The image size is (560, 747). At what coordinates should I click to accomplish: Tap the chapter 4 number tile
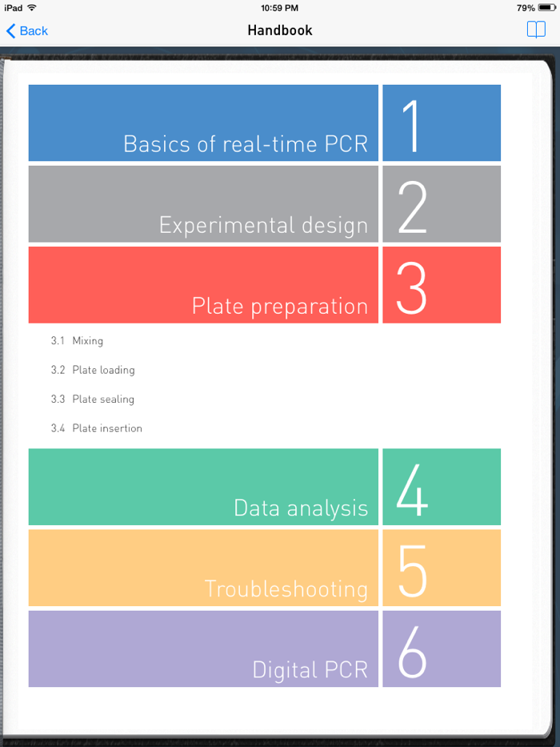[441, 487]
